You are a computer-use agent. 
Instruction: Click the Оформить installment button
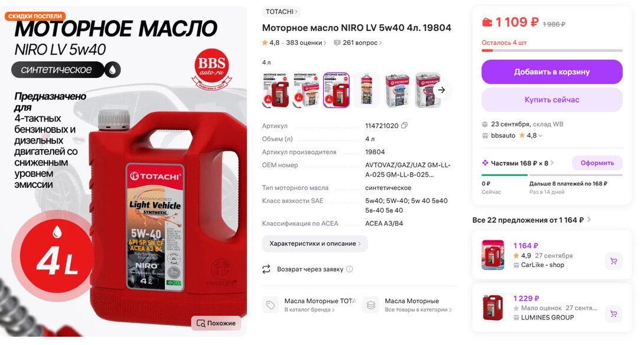[597, 163]
